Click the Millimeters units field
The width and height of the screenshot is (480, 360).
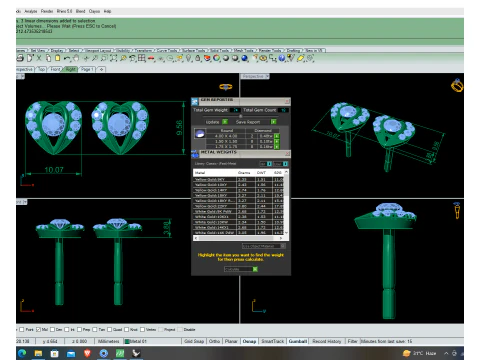point(109,341)
